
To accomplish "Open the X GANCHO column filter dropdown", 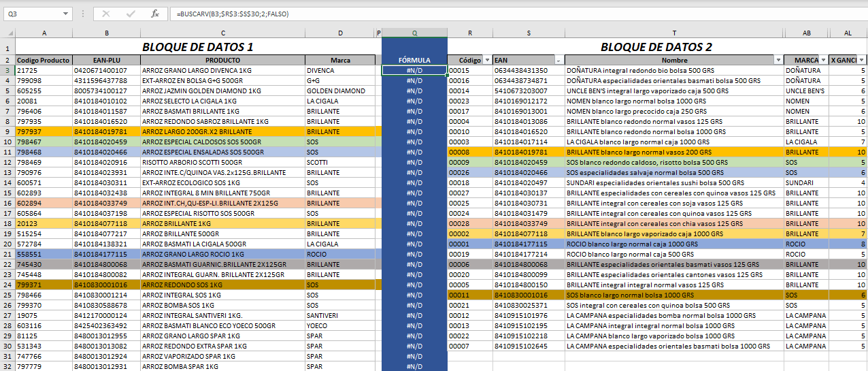I will coord(862,60).
